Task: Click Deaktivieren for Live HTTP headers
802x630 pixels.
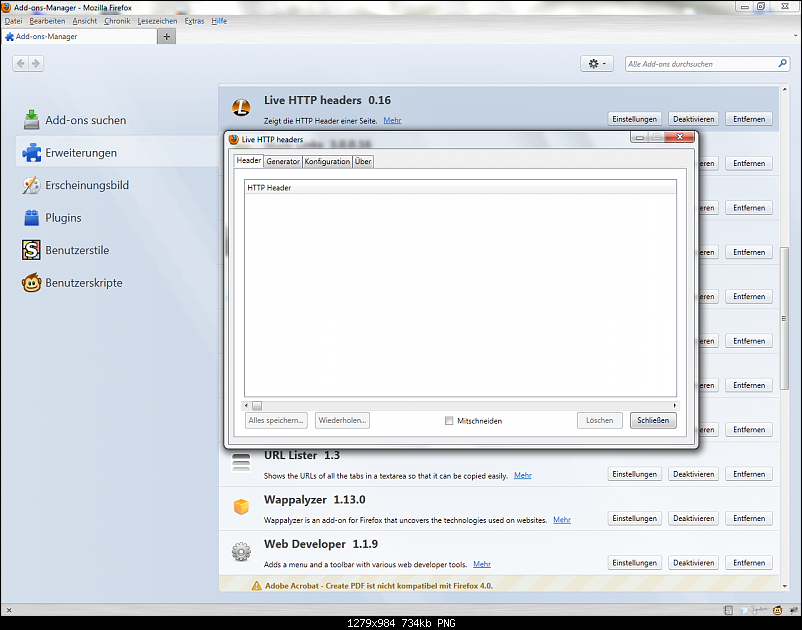Action: [x=694, y=119]
